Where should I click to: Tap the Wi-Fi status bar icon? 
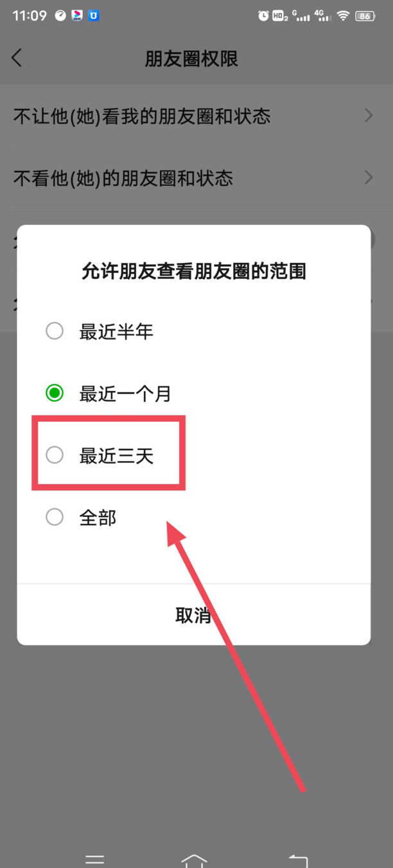[344, 16]
